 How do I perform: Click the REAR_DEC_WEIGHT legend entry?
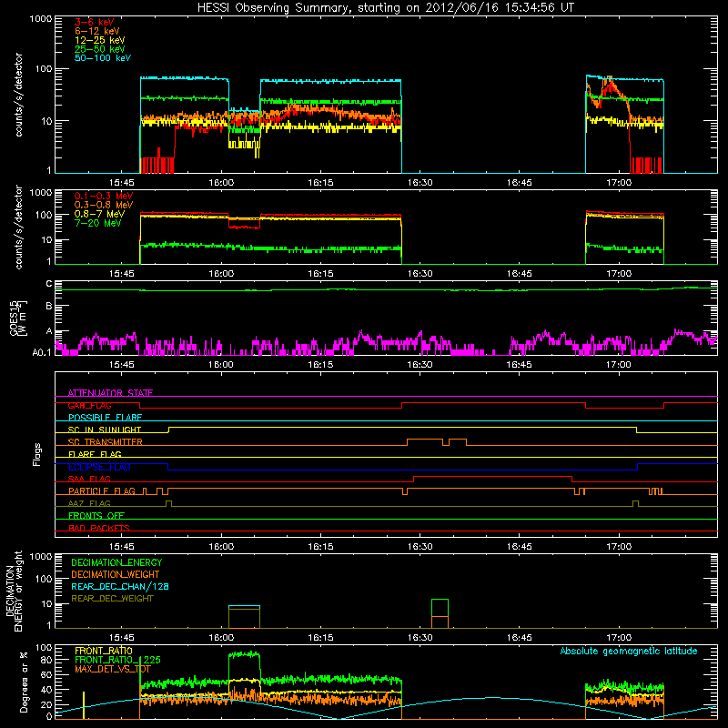[x=112, y=599]
